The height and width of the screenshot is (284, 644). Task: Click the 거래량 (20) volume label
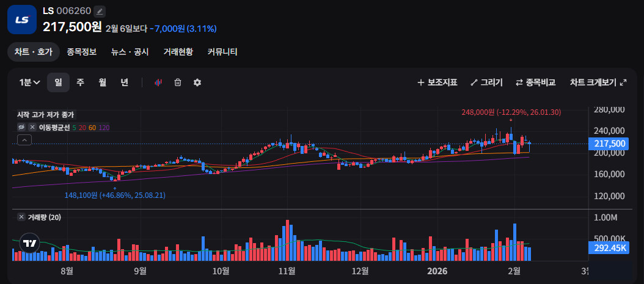click(44, 217)
